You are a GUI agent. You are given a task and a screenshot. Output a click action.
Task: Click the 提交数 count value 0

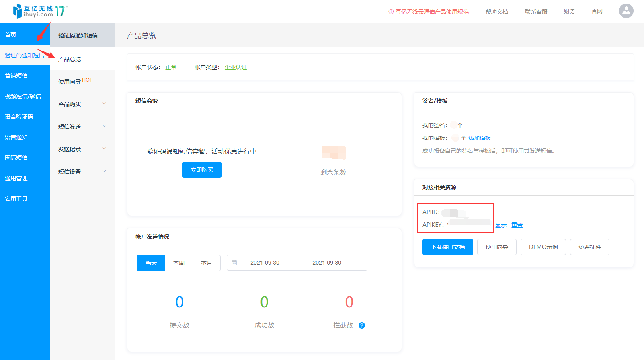point(180,302)
